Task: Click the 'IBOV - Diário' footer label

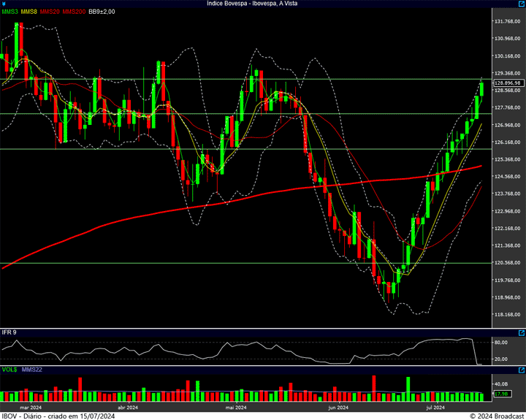Action: (x=22, y=416)
